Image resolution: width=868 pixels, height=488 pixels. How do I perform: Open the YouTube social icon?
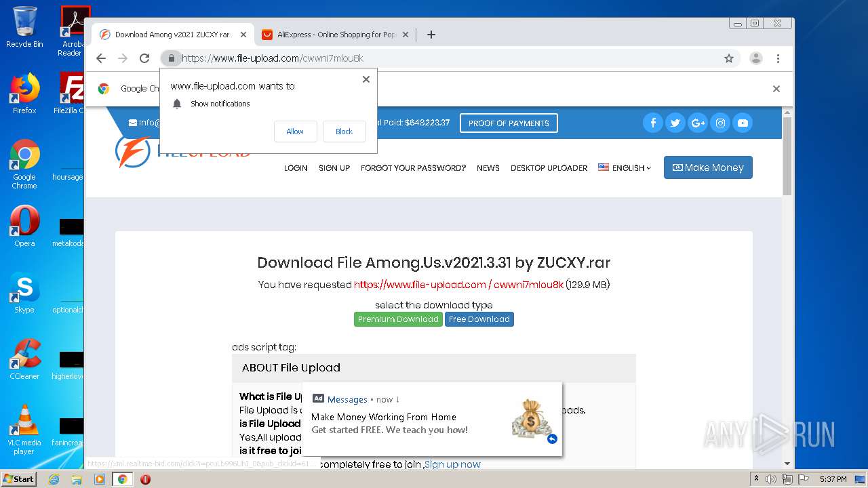point(743,123)
